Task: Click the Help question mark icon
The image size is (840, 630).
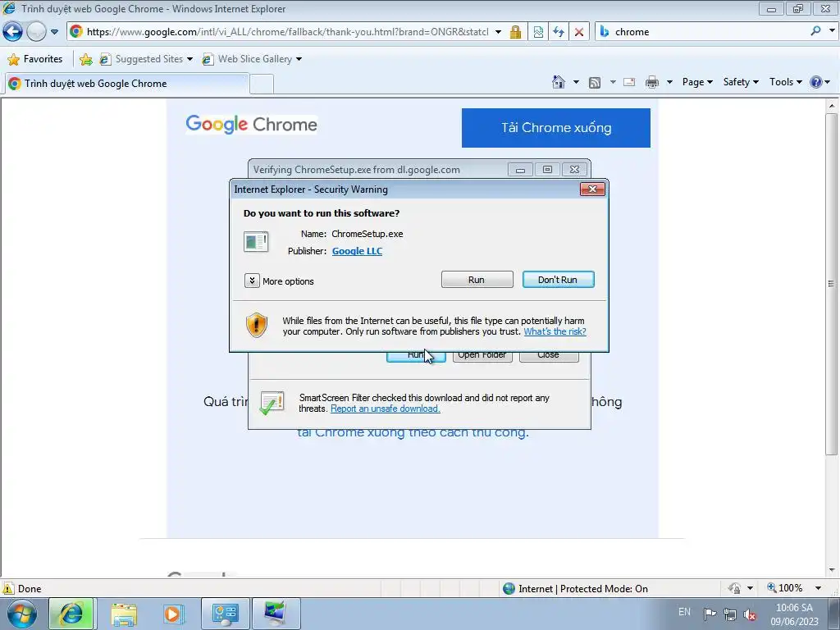Action: pyautogui.click(x=815, y=82)
